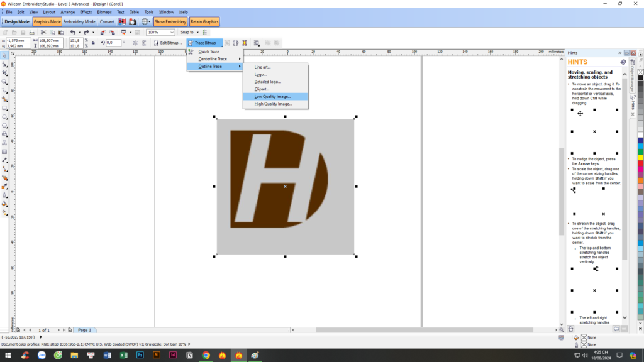Viewport: 644px width, 362px height.
Task: Click the Zoom to fit magnifier icon in the bottom corner
Action: pos(562,330)
